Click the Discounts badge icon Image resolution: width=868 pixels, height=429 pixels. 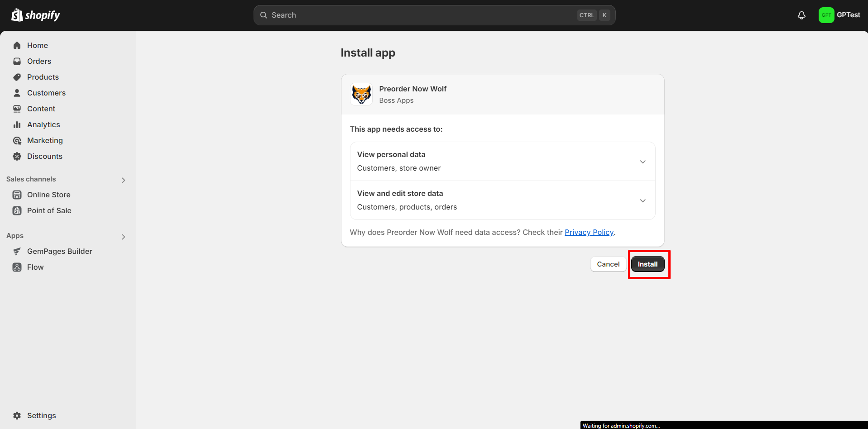click(17, 156)
